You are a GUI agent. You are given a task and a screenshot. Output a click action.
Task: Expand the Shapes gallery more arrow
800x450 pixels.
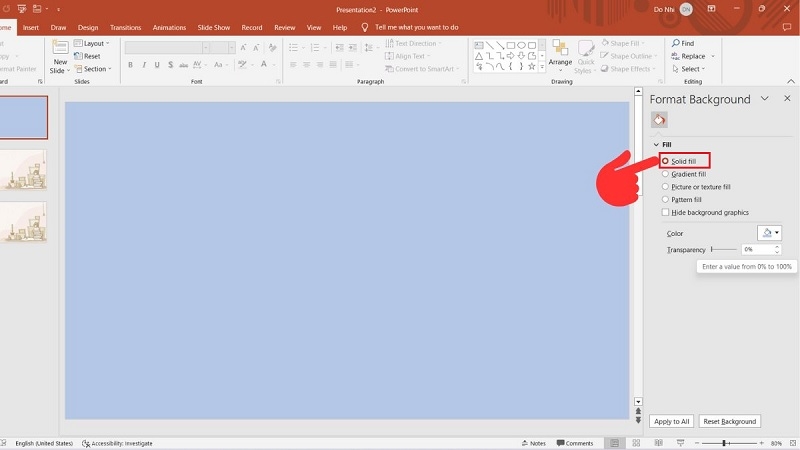tap(542, 67)
